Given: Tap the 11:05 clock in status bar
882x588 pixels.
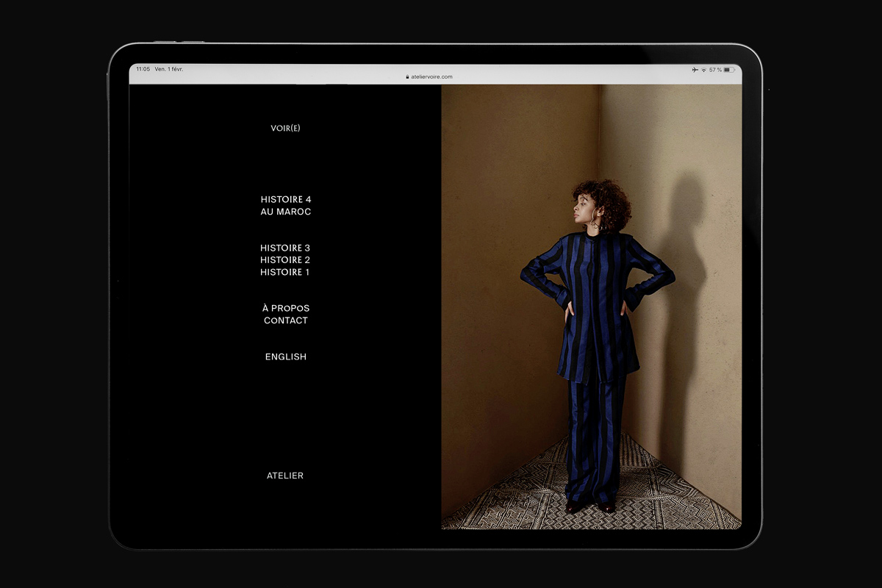Looking at the screenshot, I should (x=143, y=69).
